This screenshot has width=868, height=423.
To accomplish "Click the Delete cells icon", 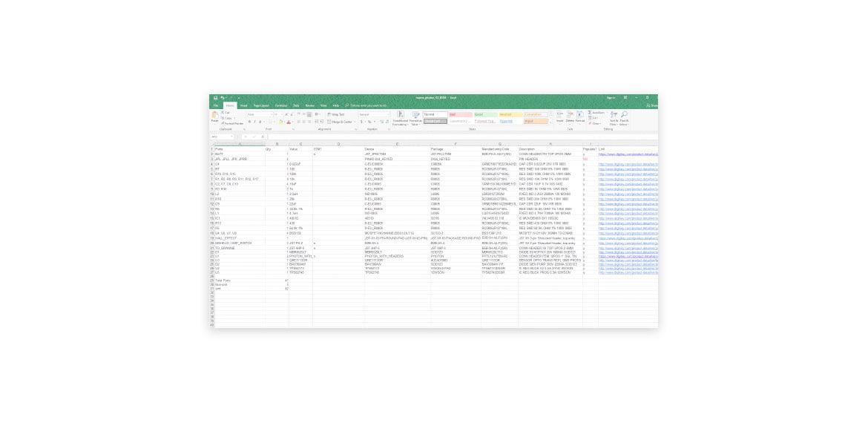I will (570, 116).
